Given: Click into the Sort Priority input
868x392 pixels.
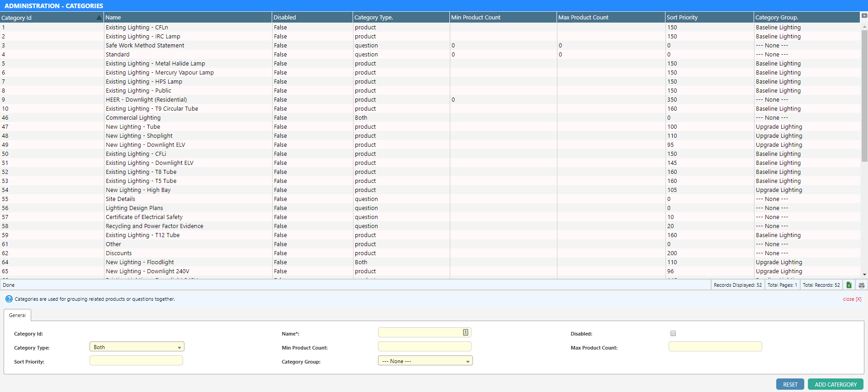Looking at the screenshot, I should click(x=136, y=360).
